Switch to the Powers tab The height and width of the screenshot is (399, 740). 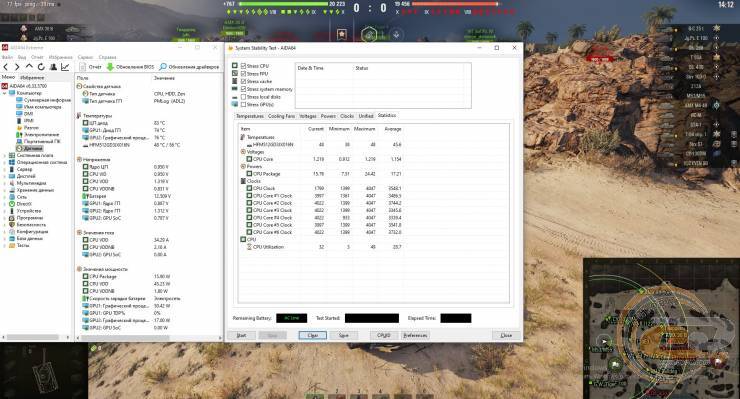click(x=328, y=116)
